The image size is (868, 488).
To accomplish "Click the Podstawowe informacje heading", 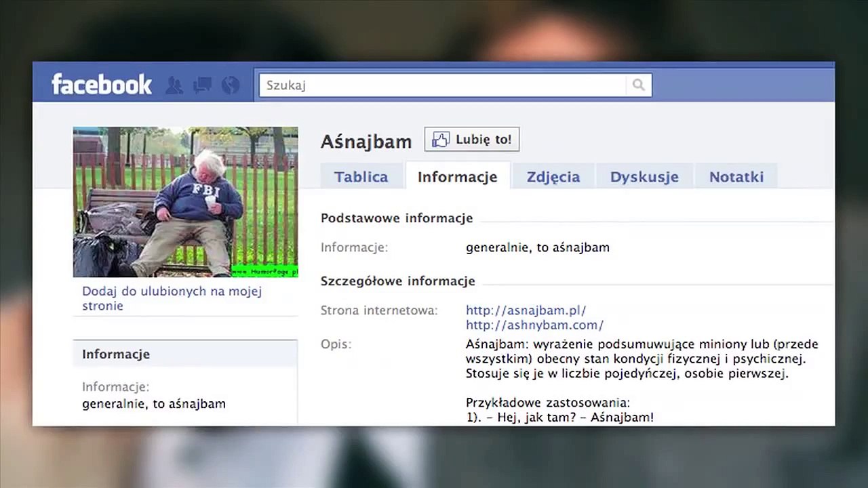I will tap(397, 218).
